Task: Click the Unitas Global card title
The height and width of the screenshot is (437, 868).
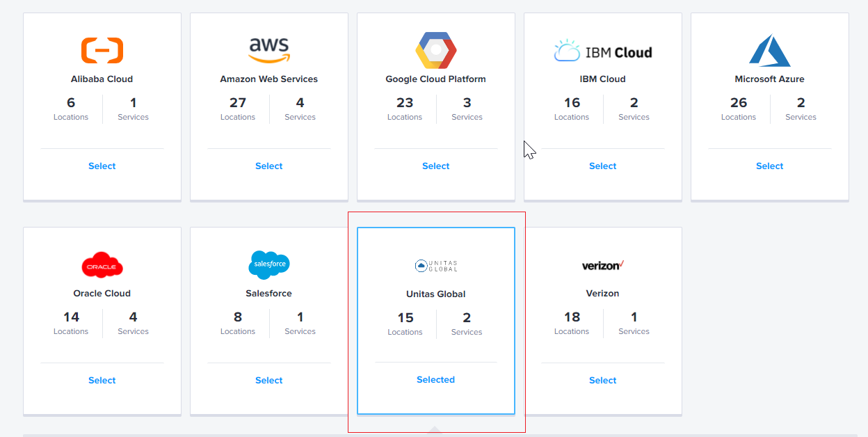Action: (436, 294)
